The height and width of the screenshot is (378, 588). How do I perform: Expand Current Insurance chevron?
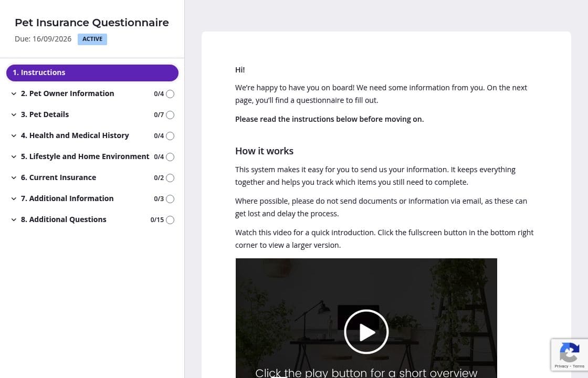(x=14, y=178)
